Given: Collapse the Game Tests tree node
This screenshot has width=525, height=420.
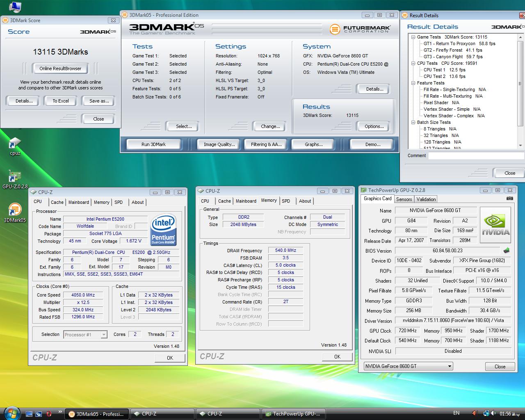Looking at the screenshot, I should tap(413, 37).
